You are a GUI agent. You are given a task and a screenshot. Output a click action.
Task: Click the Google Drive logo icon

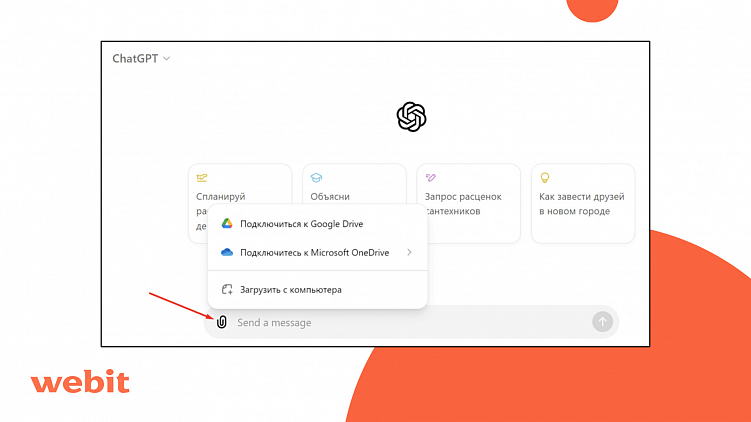[x=227, y=224]
